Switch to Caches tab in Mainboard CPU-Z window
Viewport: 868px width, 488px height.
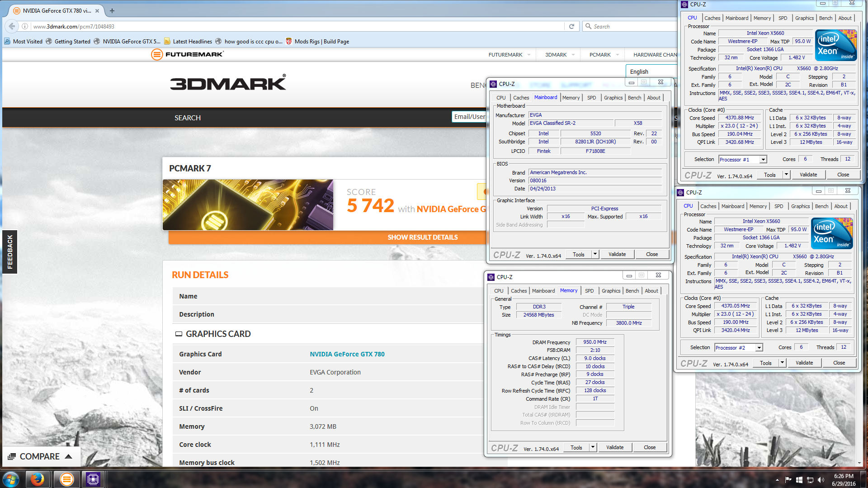[x=521, y=98]
